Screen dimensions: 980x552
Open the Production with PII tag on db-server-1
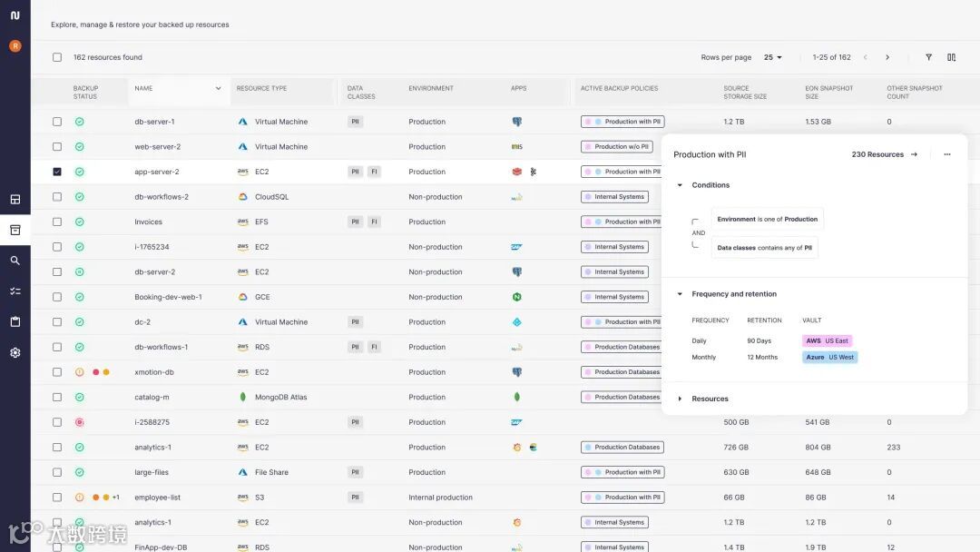tap(622, 122)
